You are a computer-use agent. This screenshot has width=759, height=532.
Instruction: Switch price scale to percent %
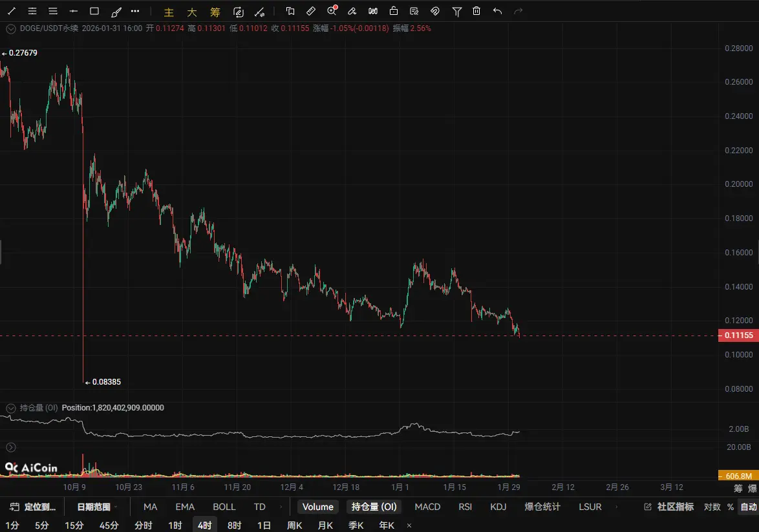(731, 507)
